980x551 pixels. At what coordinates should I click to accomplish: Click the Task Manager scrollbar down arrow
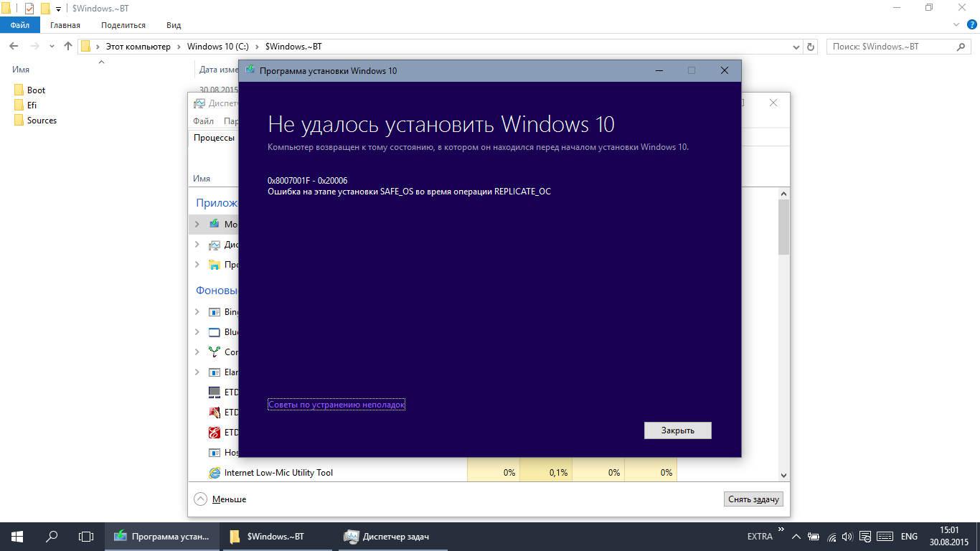click(x=783, y=475)
